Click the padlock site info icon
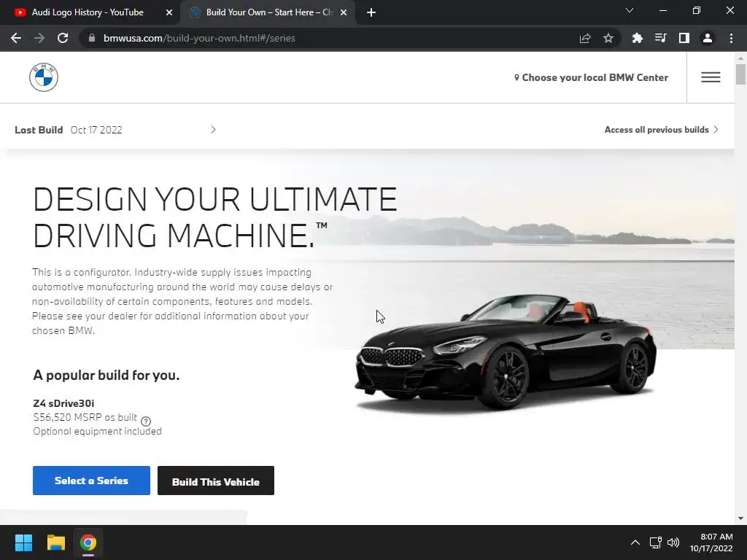This screenshot has width=747, height=560. [x=91, y=38]
